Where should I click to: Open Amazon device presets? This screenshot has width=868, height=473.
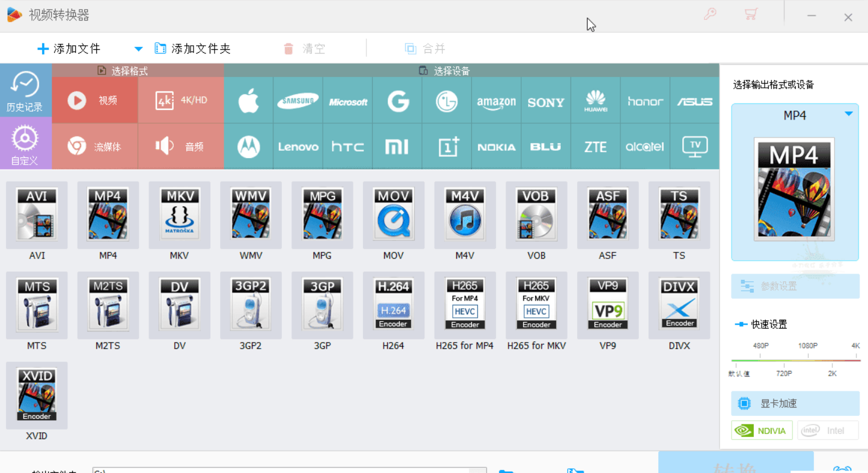pos(497,100)
